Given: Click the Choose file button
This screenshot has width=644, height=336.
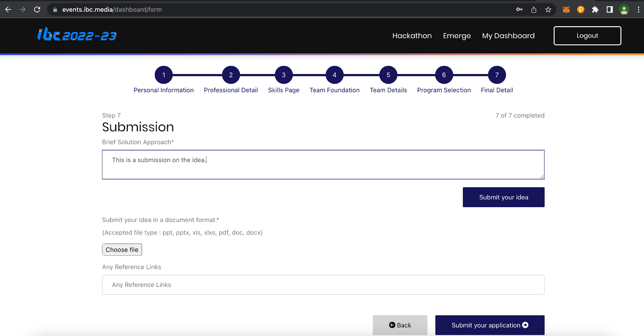Looking at the screenshot, I should [122, 250].
